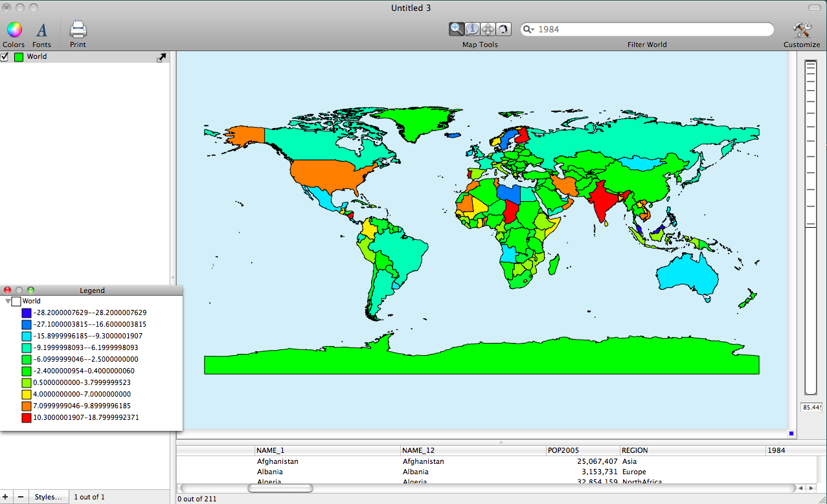Screen dimensions: 827x504
Task: Select the info identify map tool
Action: [x=473, y=29]
